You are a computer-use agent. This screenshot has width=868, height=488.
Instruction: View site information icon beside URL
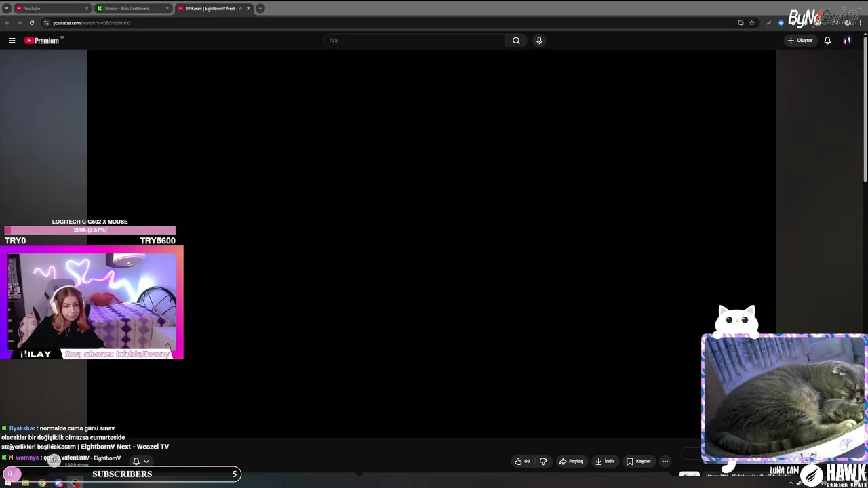point(46,22)
